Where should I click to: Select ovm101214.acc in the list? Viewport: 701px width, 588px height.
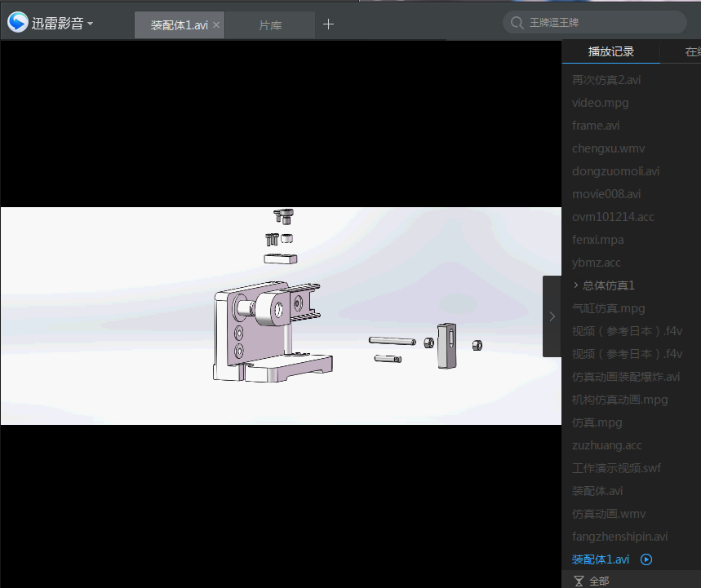613,217
